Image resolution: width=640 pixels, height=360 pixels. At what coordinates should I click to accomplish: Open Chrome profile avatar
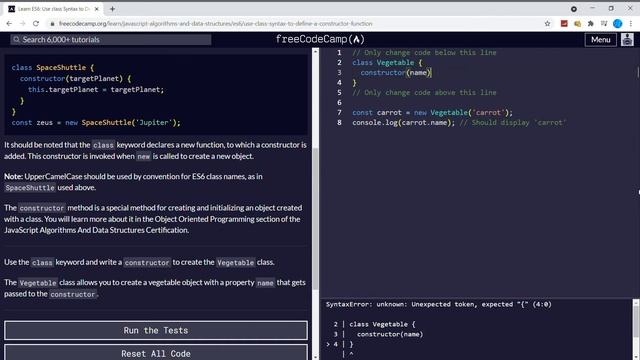point(618,24)
